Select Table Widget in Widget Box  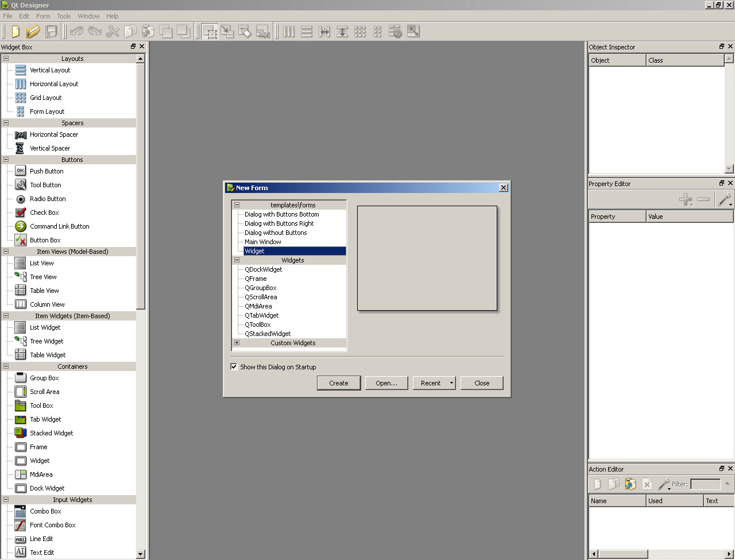tap(48, 355)
